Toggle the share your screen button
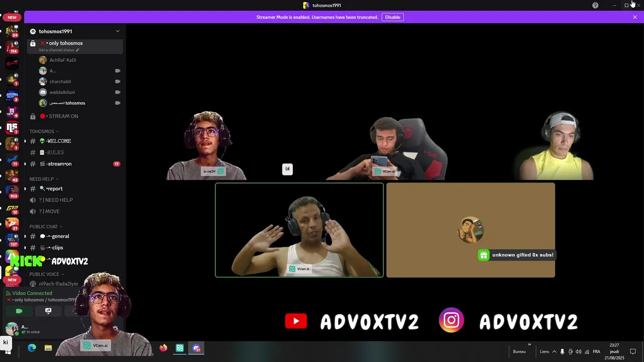Viewport: 644px width, 362px height. coord(48,311)
